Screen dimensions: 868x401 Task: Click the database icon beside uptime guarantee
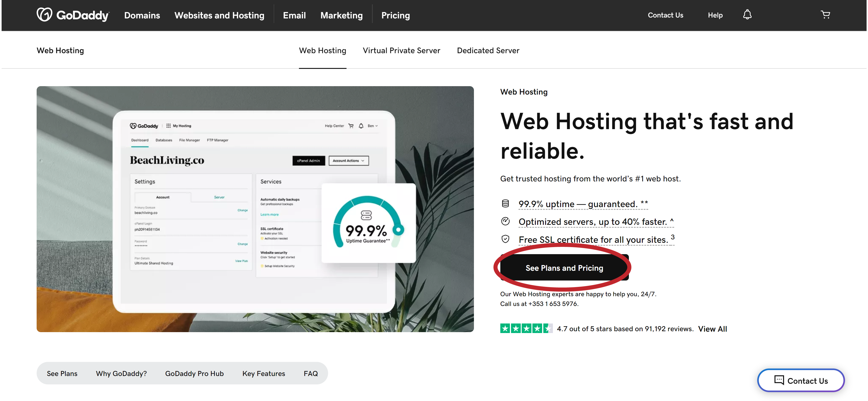pos(505,203)
